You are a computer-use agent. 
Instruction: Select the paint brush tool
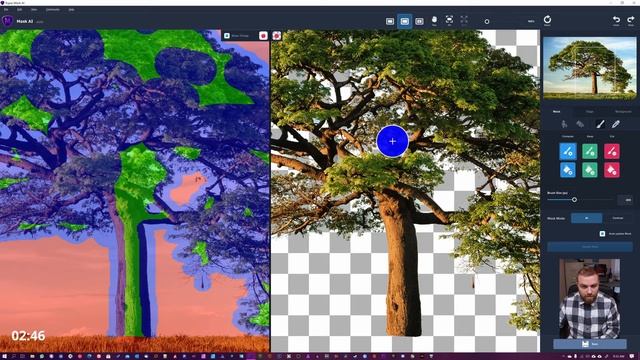(600, 124)
